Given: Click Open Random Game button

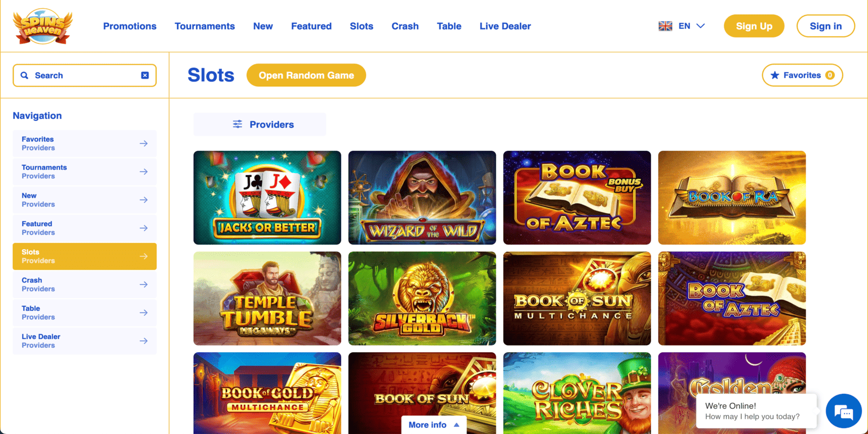Looking at the screenshot, I should (x=307, y=75).
